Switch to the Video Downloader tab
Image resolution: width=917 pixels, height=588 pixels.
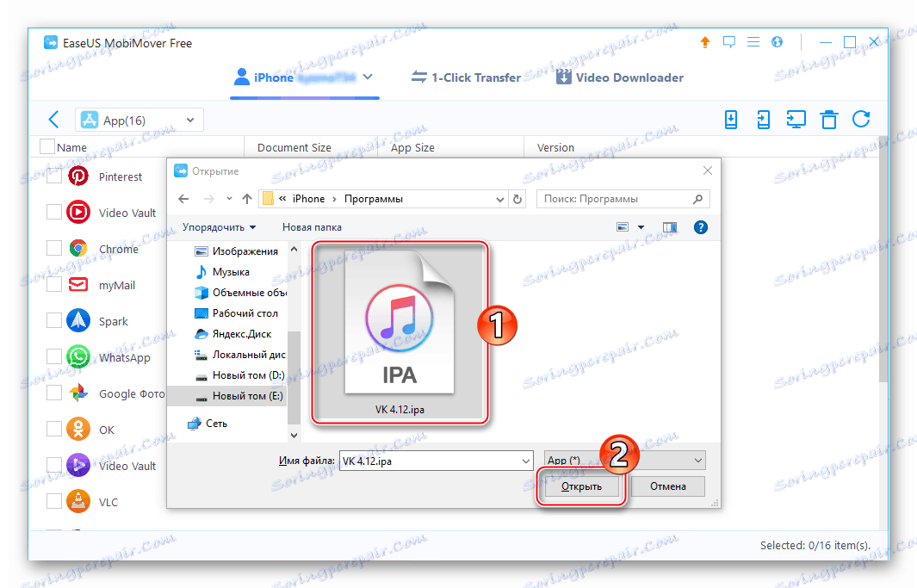(619, 77)
